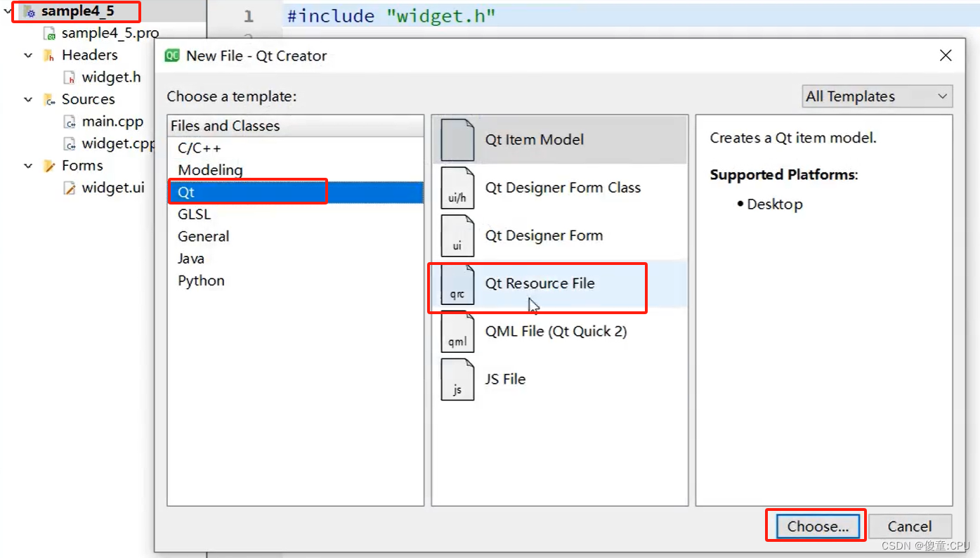The height and width of the screenshot is (558, 980).
Task: Select the Qt Designer Form Class ui/h icon
Action: (x=457, y=188)
